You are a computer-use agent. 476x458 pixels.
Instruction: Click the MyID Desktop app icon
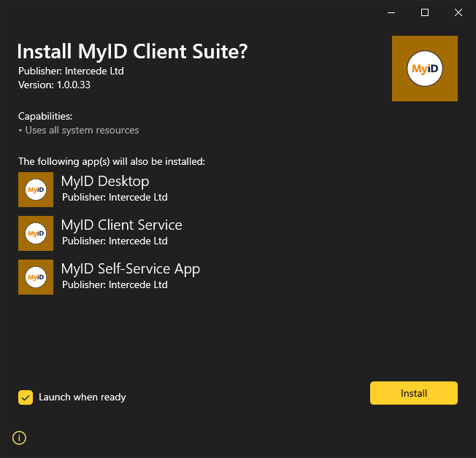[36, 190]
